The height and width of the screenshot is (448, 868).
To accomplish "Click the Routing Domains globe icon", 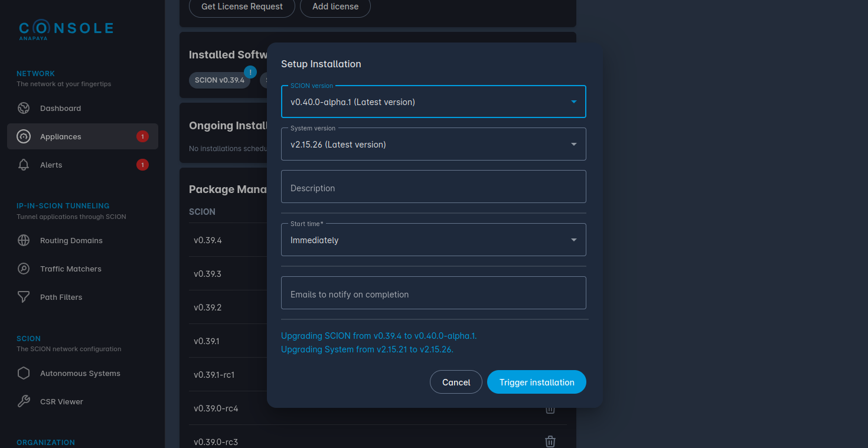I will (x=24, y=240).
